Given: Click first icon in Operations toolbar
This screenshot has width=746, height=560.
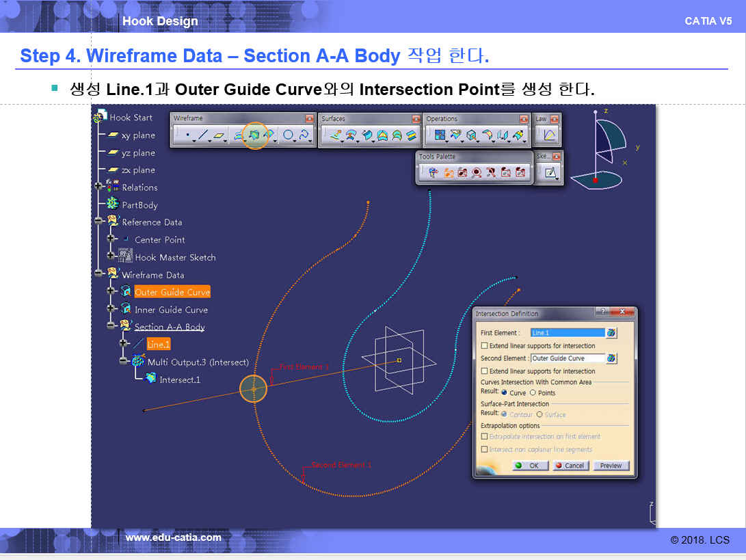Looking at the screenshot, I should tap(440, 135).
